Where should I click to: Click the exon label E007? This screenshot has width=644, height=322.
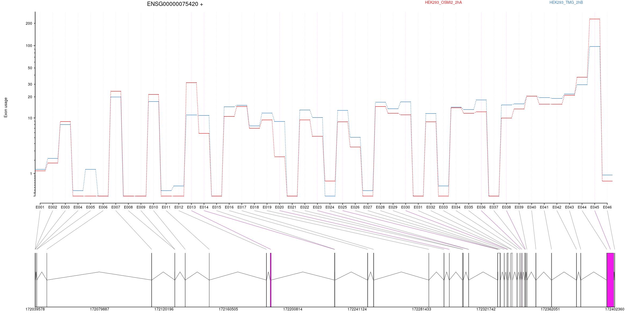[116, 207]
